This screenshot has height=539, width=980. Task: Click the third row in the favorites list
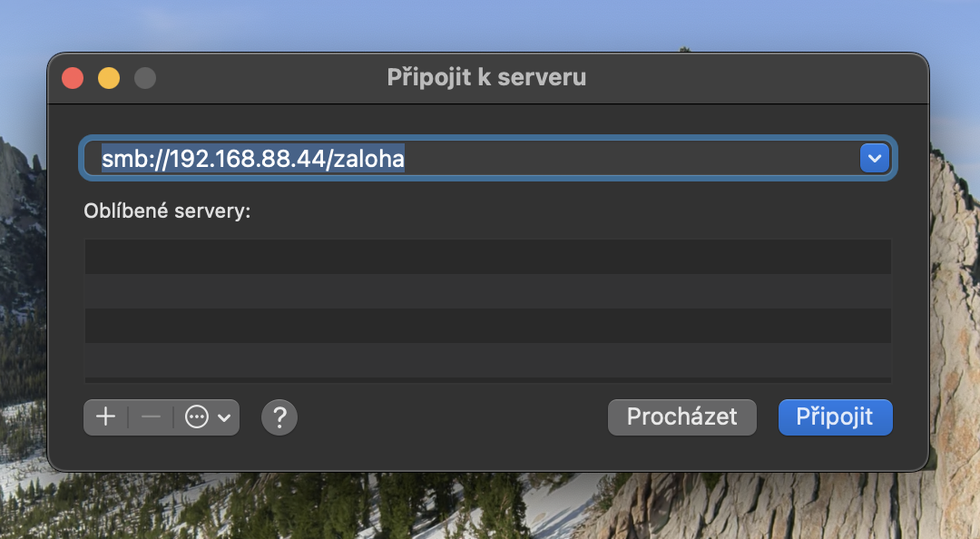tap(487, 326)
